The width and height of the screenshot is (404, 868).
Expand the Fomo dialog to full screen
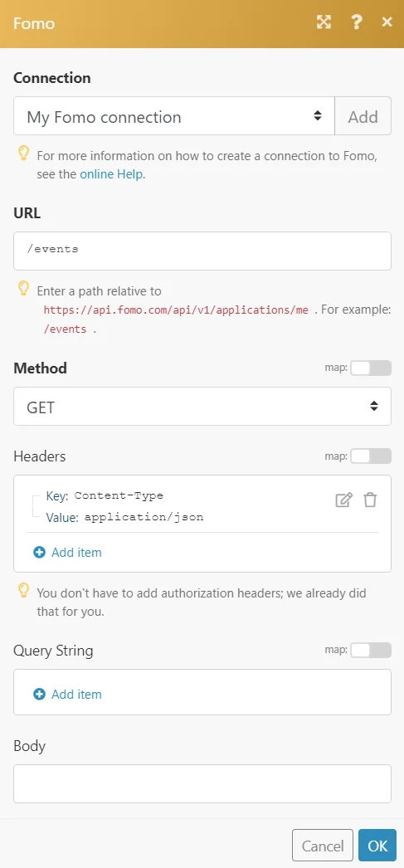[324, 22]
